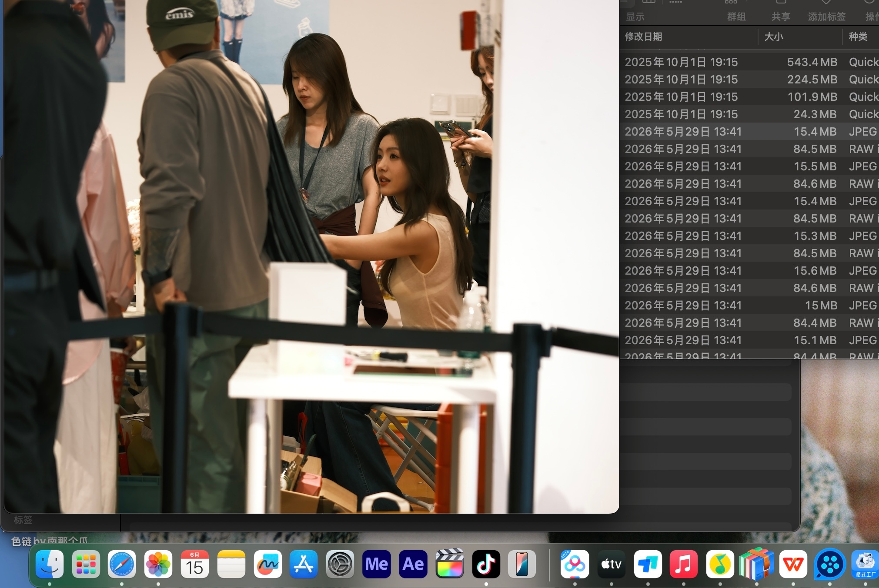Open Final Cut Pro from the Dock
This screenshot has height=588, width=879.
click(449, 564)
